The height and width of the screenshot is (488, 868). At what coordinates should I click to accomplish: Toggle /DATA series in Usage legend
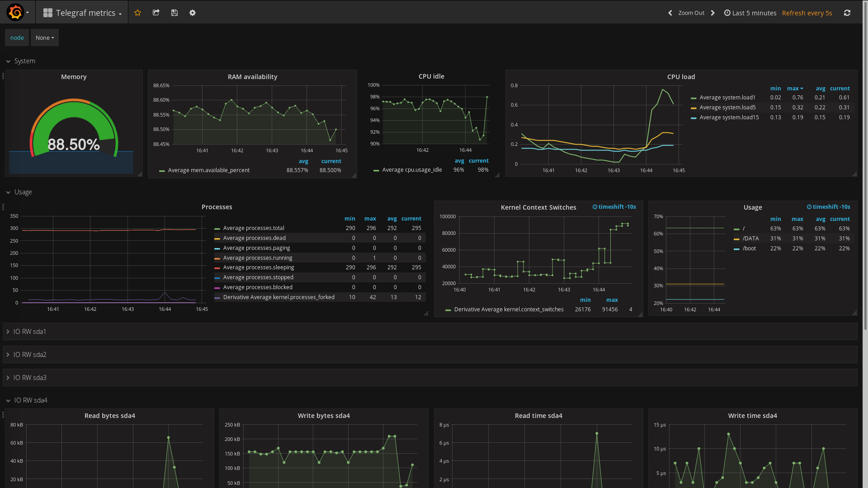tap(750, 239)
